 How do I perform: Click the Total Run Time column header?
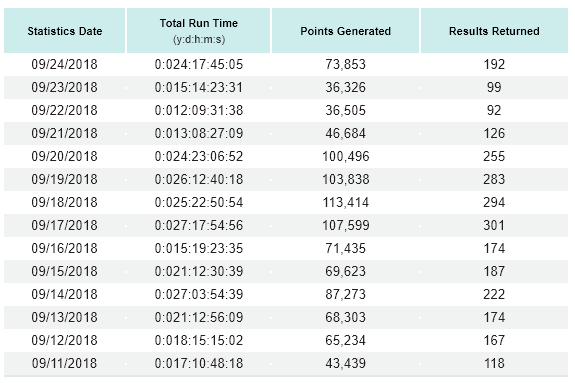[x=199, y=31]
